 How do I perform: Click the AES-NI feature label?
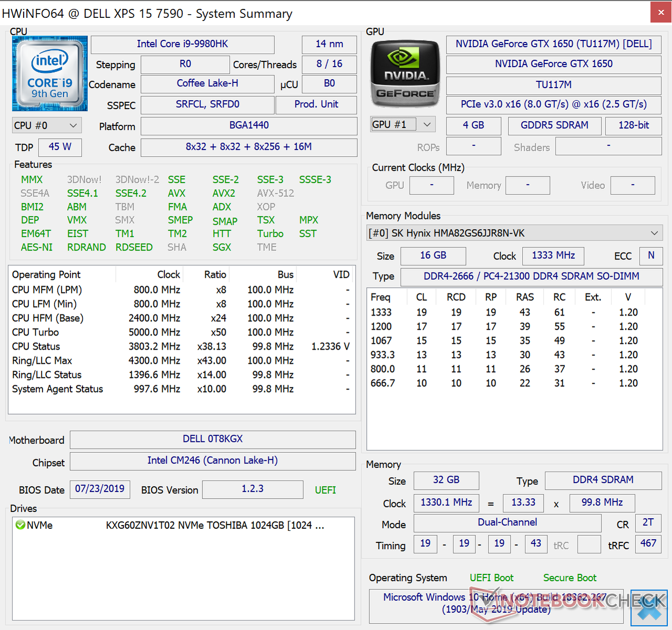coord(37,247)
